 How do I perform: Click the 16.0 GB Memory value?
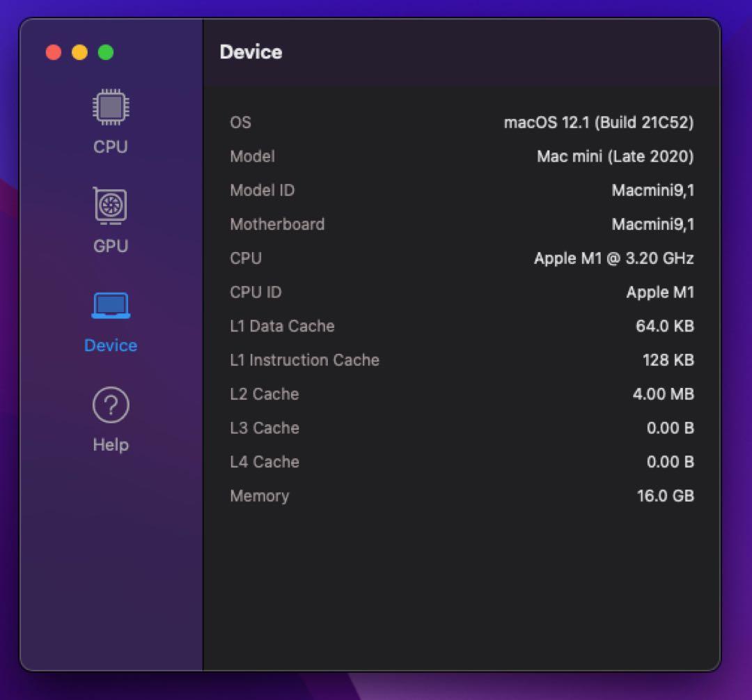point(664,496)
